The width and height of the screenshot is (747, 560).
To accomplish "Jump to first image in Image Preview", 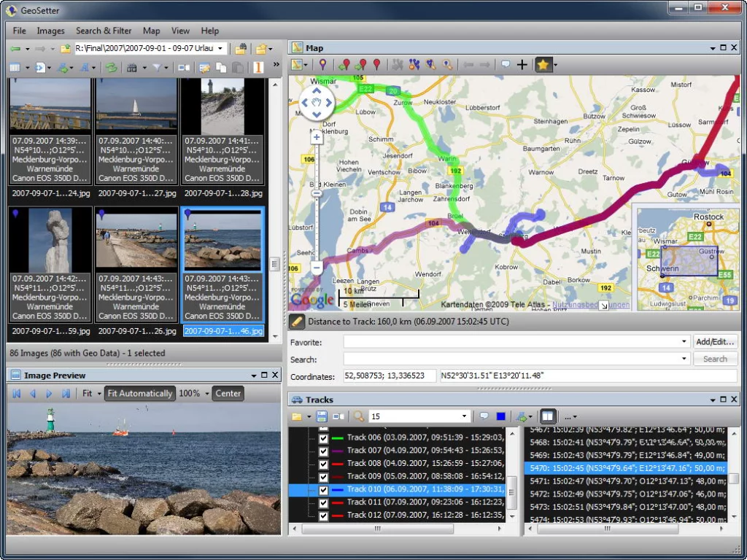I will (x=17, y=394).
